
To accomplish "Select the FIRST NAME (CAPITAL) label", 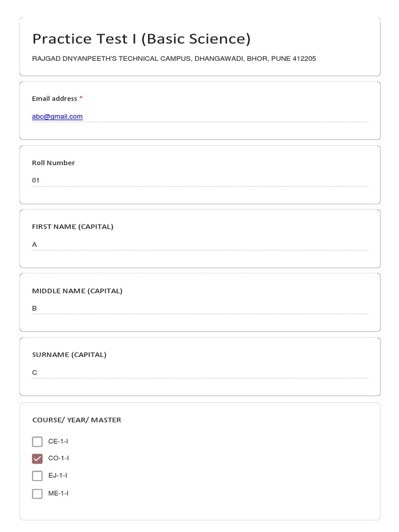I will 73,227.
